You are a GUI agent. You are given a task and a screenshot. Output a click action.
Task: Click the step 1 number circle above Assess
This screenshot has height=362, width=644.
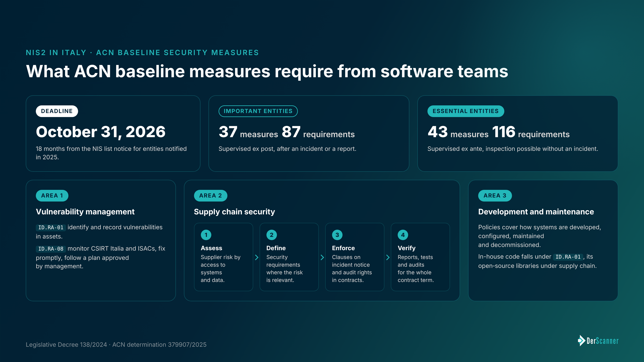[x=206, y=235]
